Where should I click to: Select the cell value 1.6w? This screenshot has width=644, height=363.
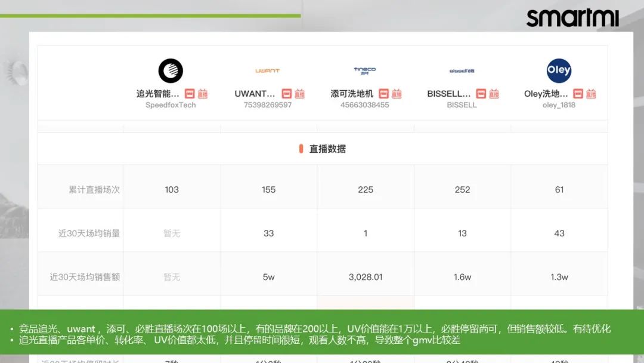[x=463, y=277]
